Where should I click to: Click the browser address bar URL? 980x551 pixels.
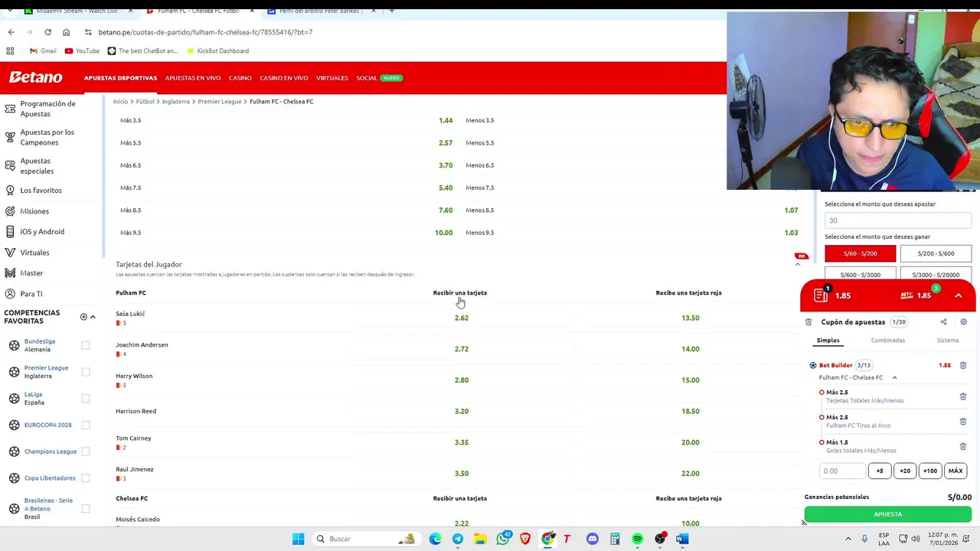[205, 32]
